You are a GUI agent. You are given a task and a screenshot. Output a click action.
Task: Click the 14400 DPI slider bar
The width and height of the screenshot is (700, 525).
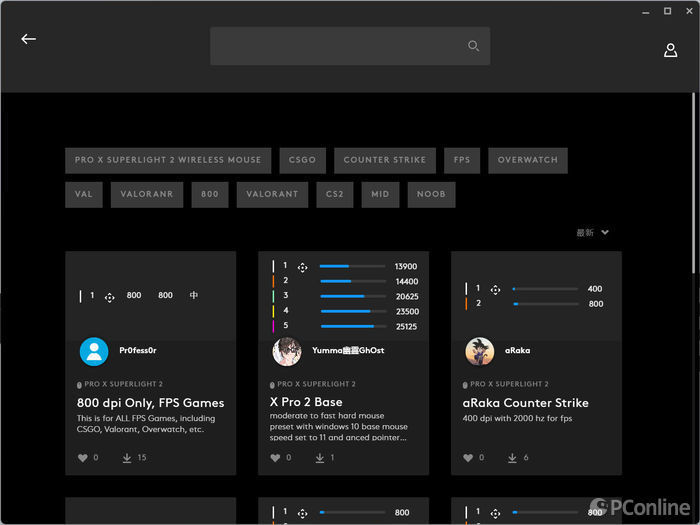tap(353, 282)
